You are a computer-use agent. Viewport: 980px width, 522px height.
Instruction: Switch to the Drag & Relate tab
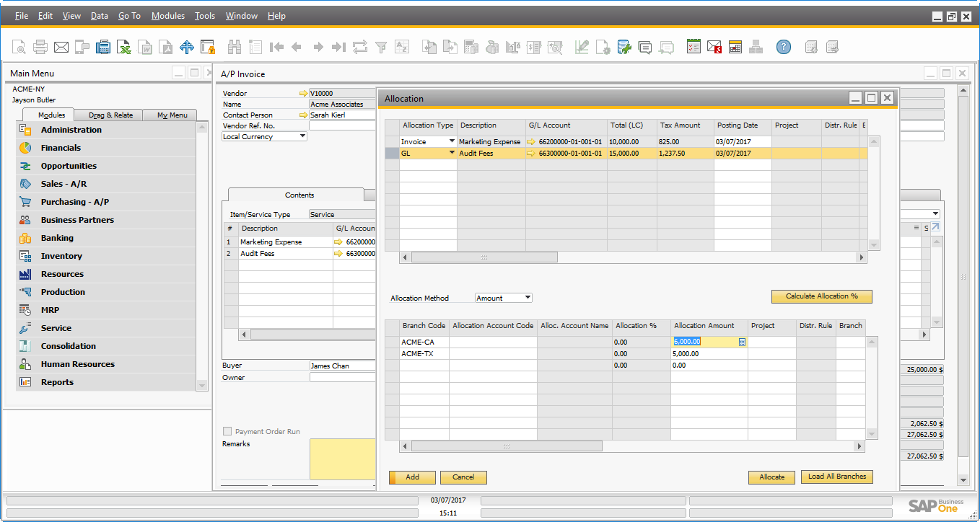pyautogui.click(x=110, y=115)
